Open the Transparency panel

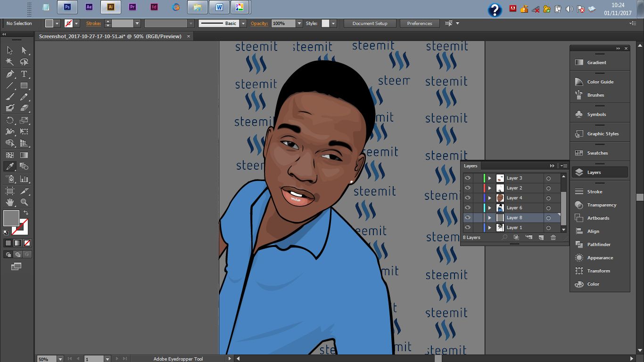click(x=600, y=205)
